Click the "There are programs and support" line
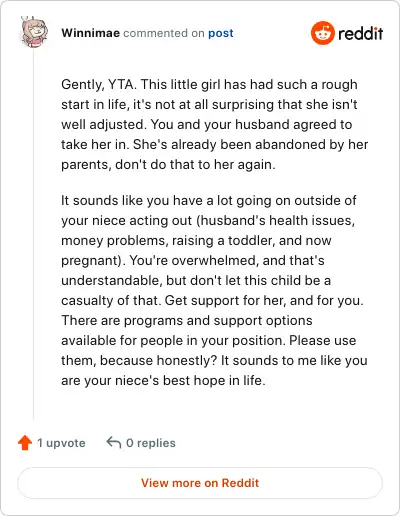 (187, 321)
